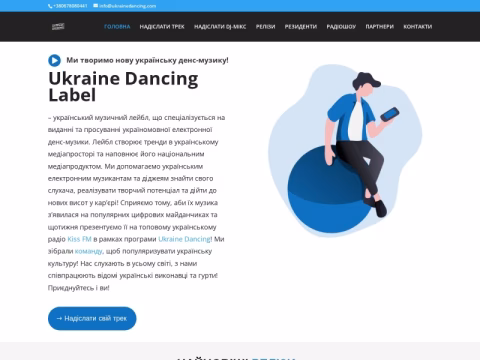This screenshot has height=360, width=480.
Task: Go to КОНТАКТИ page
Action: [418, 27]
